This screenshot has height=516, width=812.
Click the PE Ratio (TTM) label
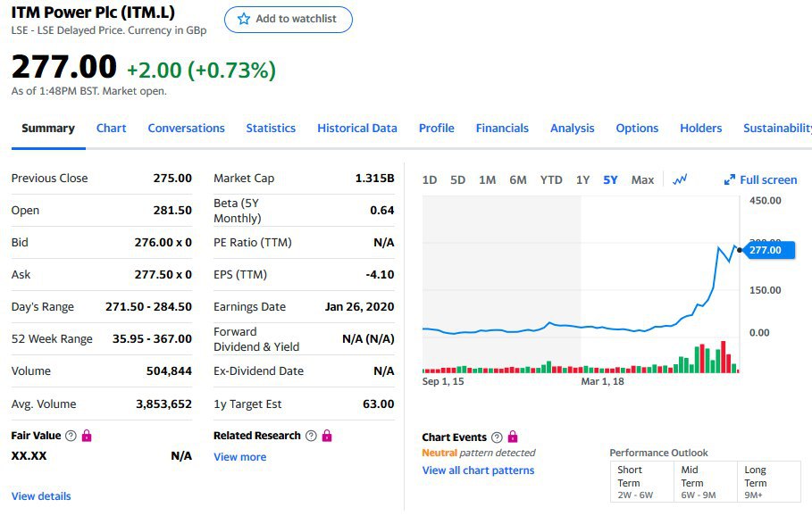click(x=253, y=242)
